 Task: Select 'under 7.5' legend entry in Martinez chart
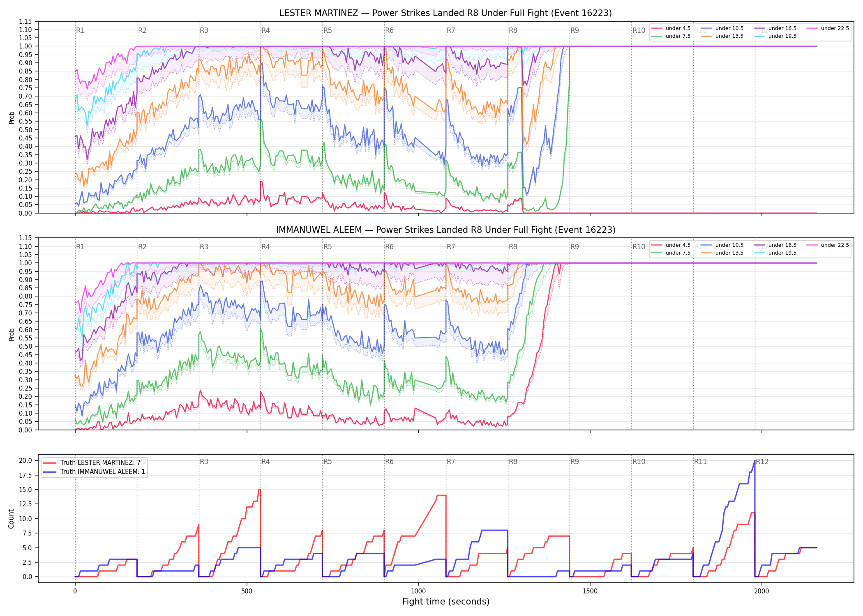pos(671,36)
